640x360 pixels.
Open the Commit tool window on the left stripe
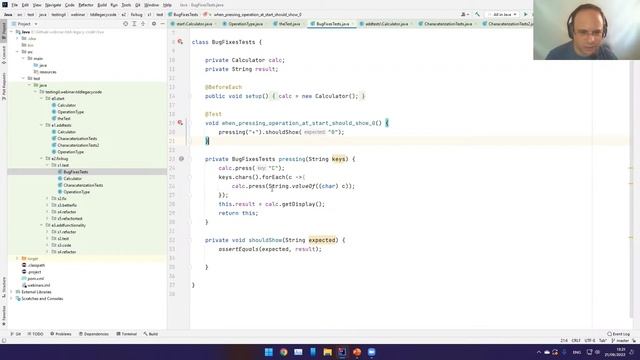click(4, 55)
